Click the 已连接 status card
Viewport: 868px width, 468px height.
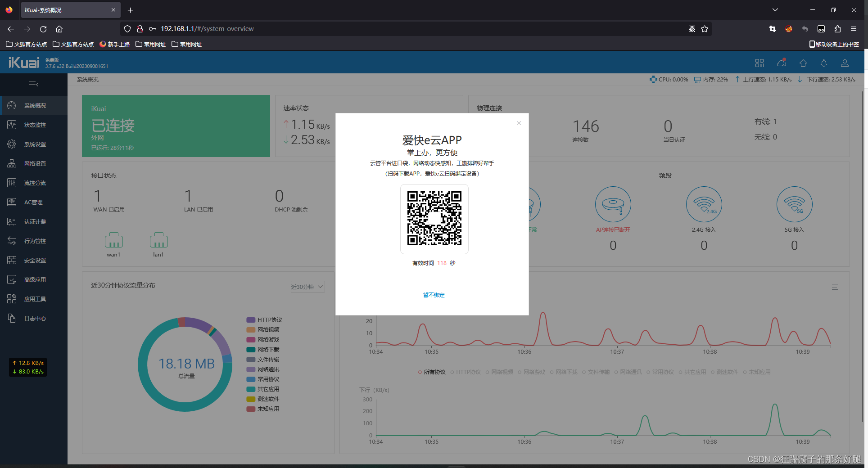(x=176, y=126)
